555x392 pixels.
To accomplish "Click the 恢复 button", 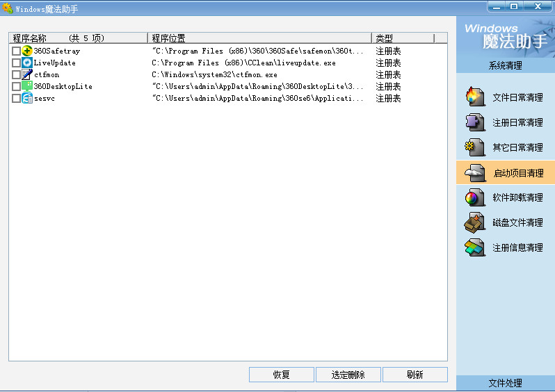I will pyautogui.click(x=282, y=375).
